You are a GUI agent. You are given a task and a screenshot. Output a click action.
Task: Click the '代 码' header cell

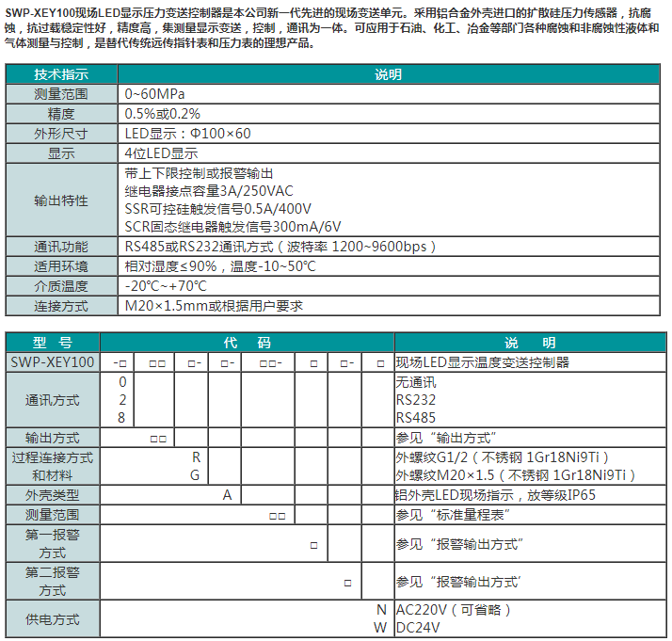[247, 343]
